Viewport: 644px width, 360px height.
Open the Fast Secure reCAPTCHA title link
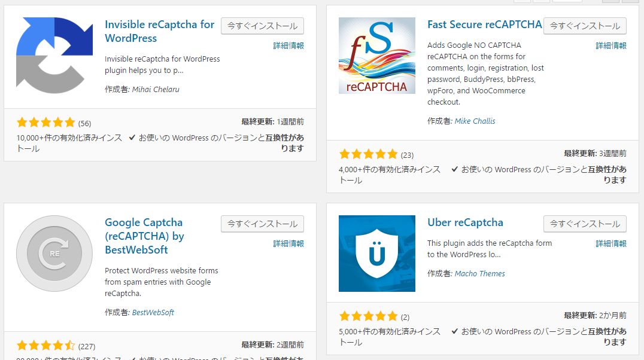tap(485, 25)
